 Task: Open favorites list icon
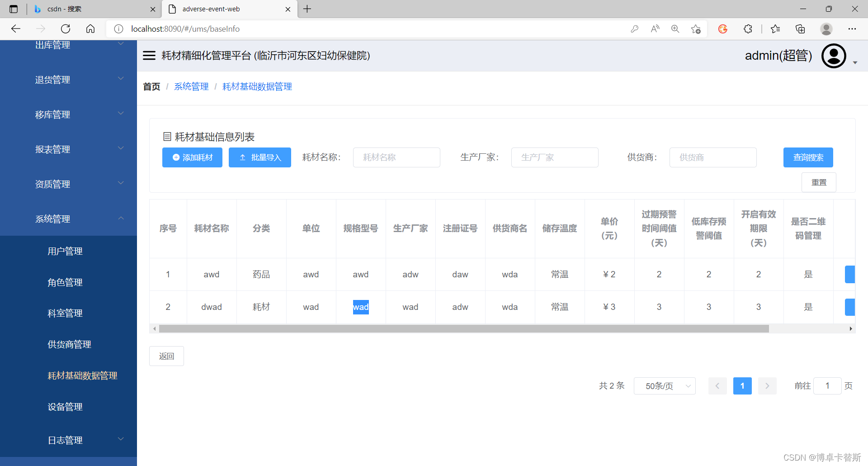[775, 29]
